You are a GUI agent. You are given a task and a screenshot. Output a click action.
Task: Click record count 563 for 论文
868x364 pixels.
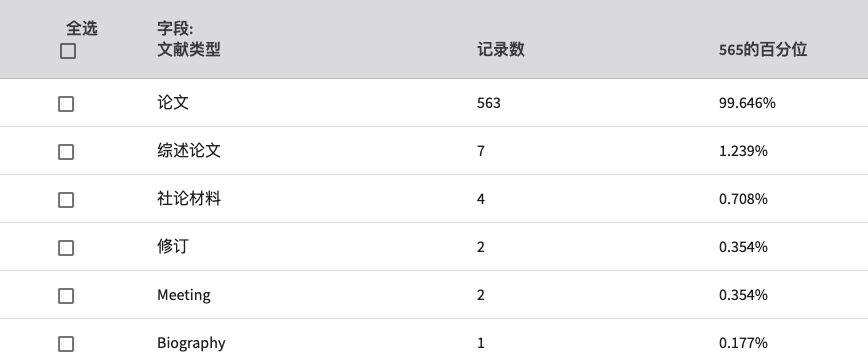(x=489, y=103)
